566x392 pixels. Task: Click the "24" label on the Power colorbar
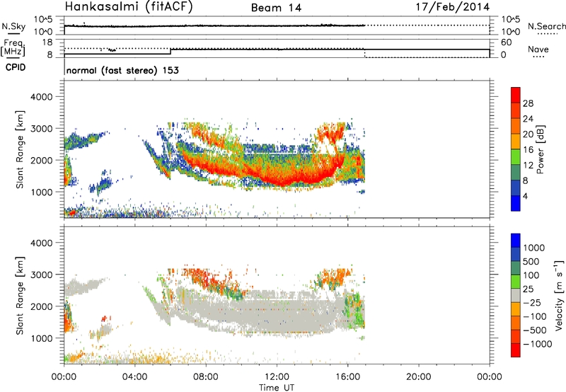tap(528, 119)
